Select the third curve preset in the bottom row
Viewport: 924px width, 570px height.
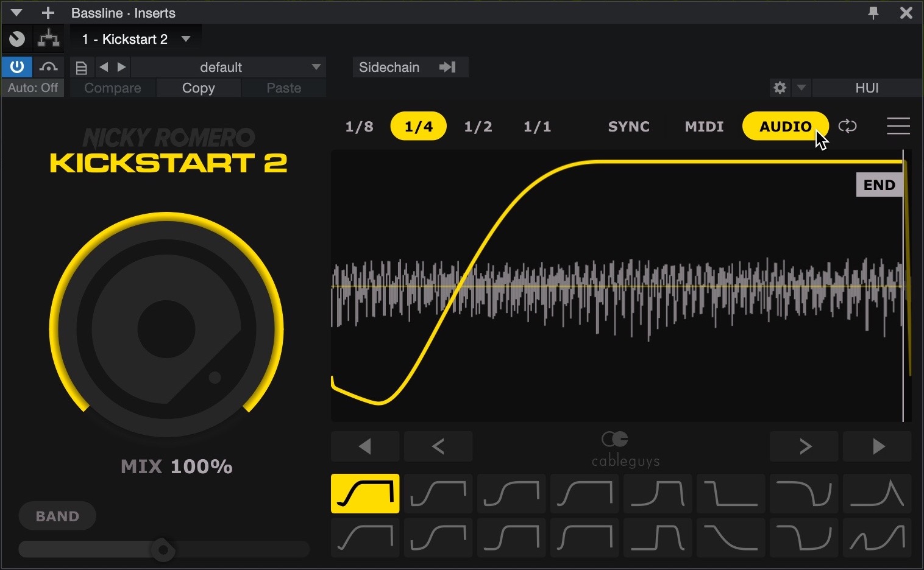[511, 538]
